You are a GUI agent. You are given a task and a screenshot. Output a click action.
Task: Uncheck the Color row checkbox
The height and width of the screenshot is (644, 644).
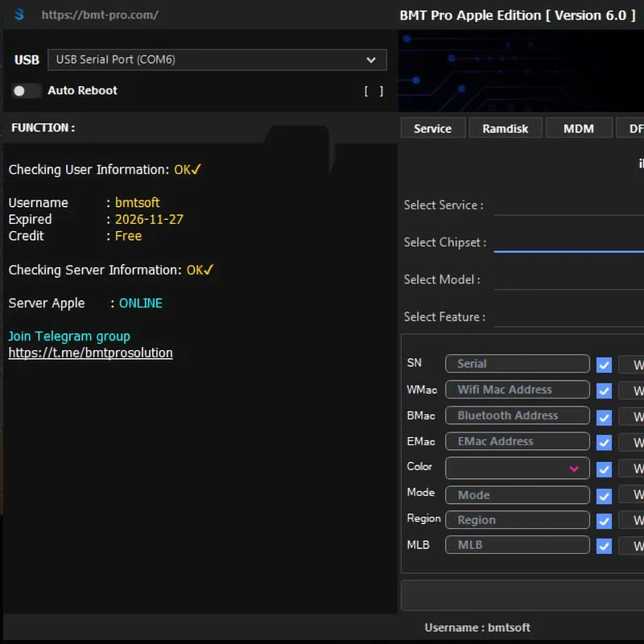click(x=604, y=469)
